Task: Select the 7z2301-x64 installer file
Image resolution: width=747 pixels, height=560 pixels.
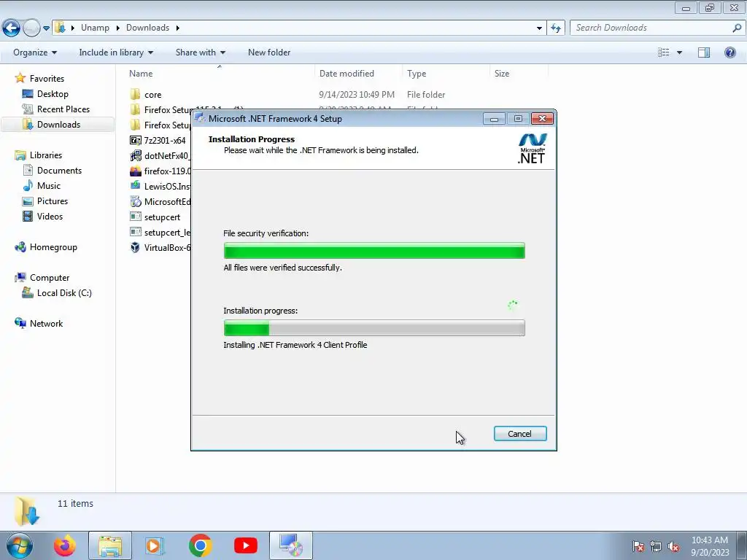Action: click(x=164, y=141)
